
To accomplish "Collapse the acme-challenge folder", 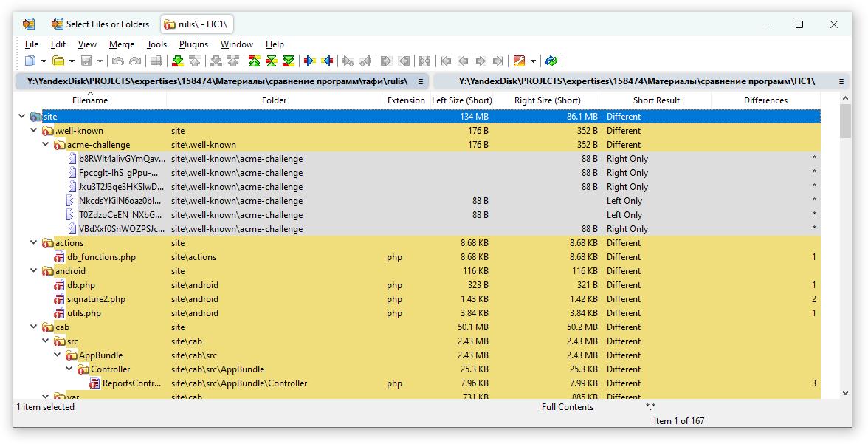I will click(x=46, y=145).
